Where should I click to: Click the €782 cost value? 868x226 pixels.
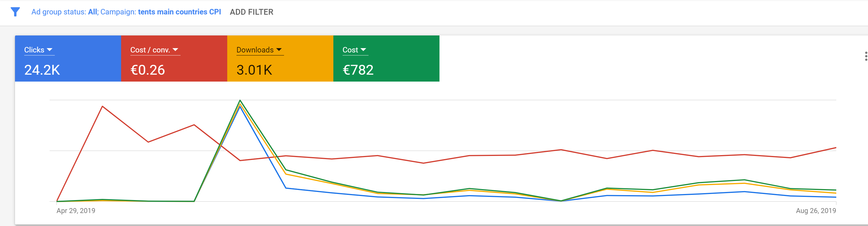(x=358, y=70)
